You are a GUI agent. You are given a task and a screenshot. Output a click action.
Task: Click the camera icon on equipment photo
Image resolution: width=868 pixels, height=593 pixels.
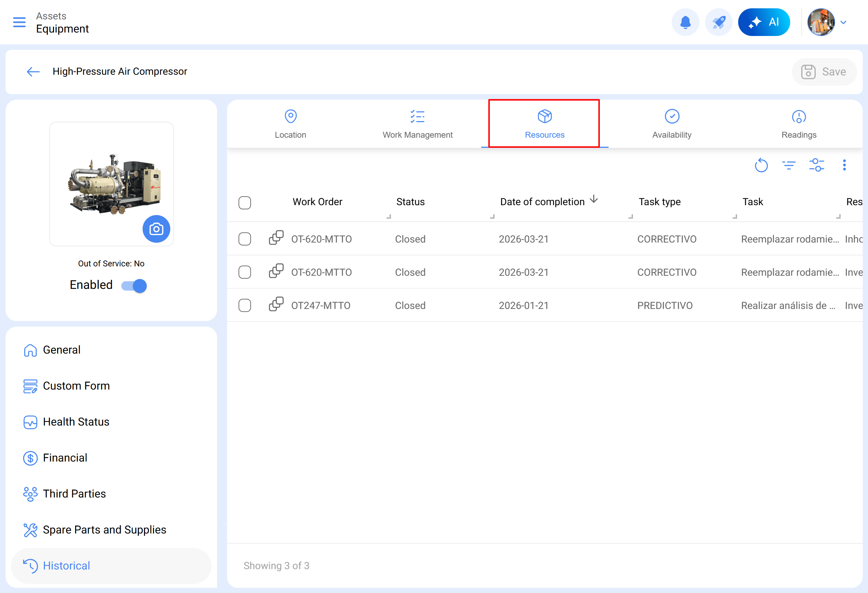pyautogui.click(x=156, y=229)
